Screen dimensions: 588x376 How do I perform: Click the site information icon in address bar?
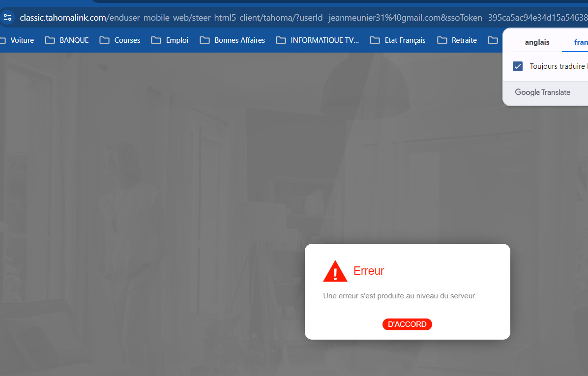coord(7,18)
